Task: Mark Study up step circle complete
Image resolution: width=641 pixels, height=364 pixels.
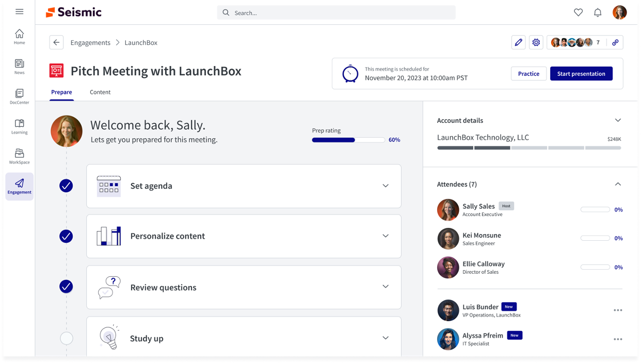Action: click(67, 338)
